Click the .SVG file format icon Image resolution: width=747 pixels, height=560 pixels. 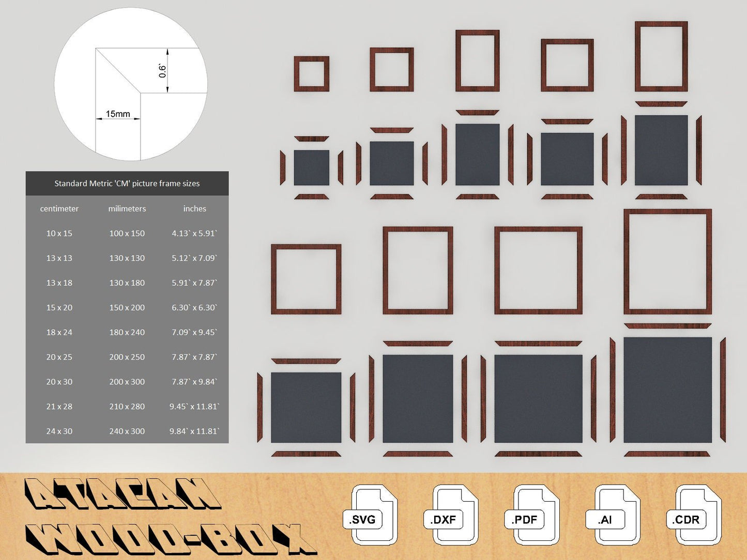[x=374, y=515]
